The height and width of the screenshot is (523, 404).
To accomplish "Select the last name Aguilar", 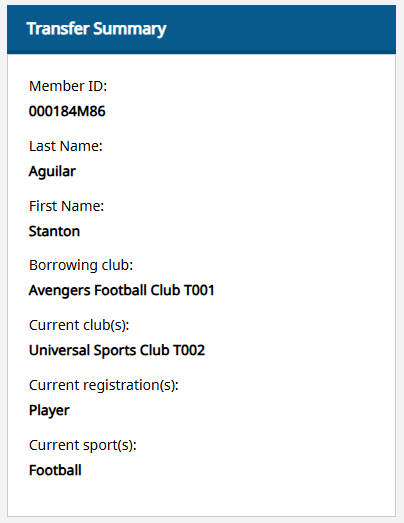I will click(52, 172).
